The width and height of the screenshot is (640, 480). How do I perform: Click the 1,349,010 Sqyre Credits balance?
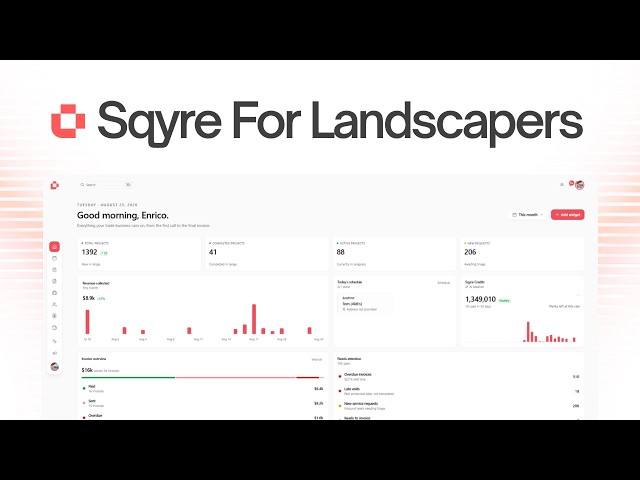pos(480,299)
